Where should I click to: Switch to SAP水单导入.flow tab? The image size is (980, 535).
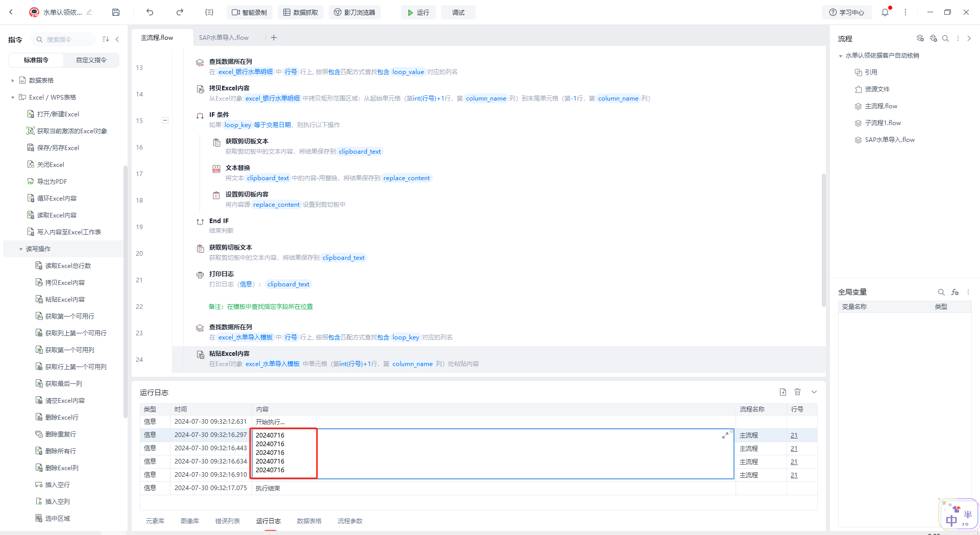[x=224, y=38]
